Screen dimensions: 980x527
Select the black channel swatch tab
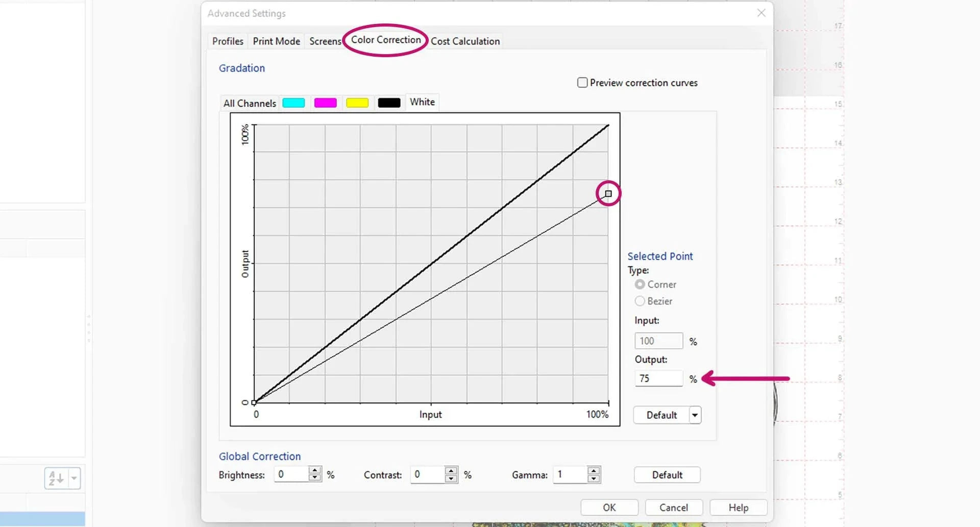click(389, 103)
